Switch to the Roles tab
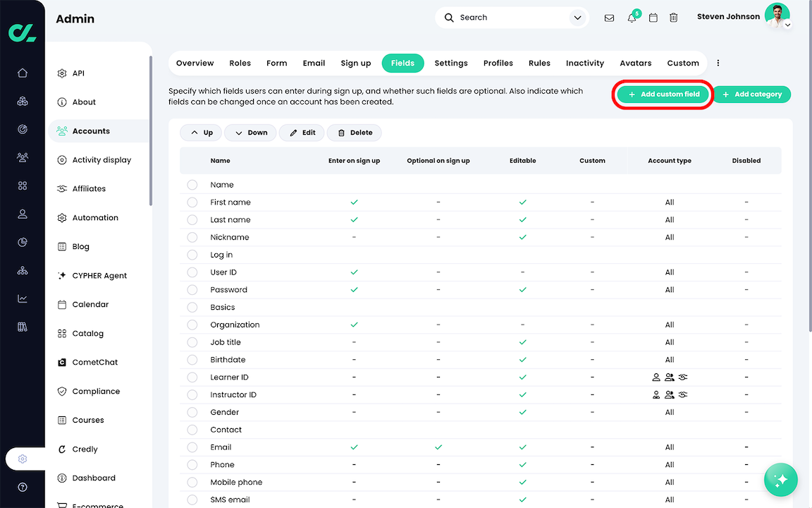812x508 pixels. pos(240,63)
